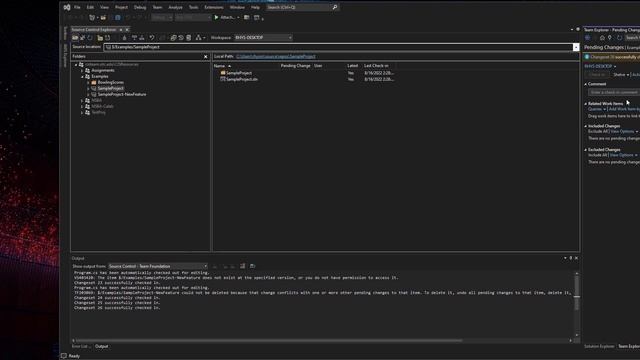Open the Show output from dropdown

click(x=158, y=266)
